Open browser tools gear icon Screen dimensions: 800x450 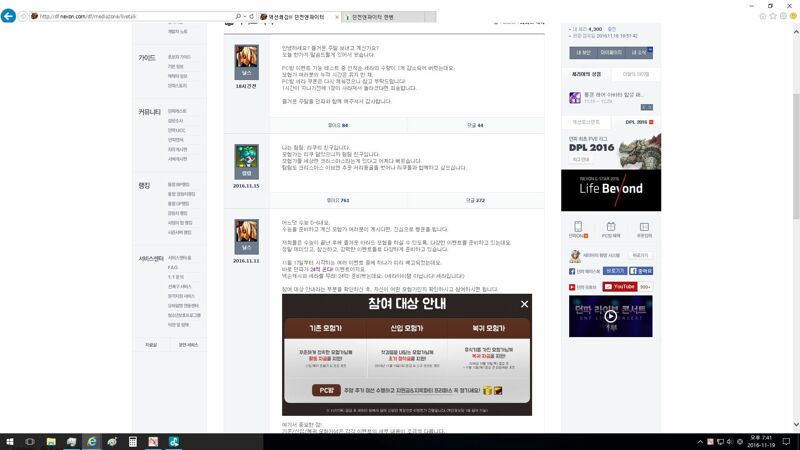[783, 16]
